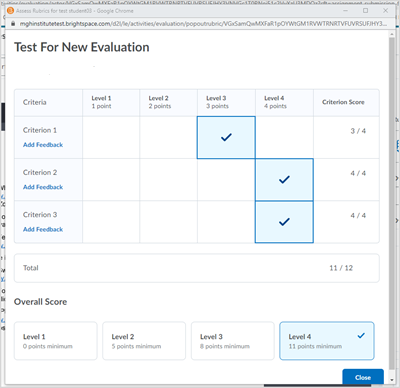The width and height of the screenshot is (400, 388).
Task: Click Add Feedback under Criterion 2
Action: point(43,187)
